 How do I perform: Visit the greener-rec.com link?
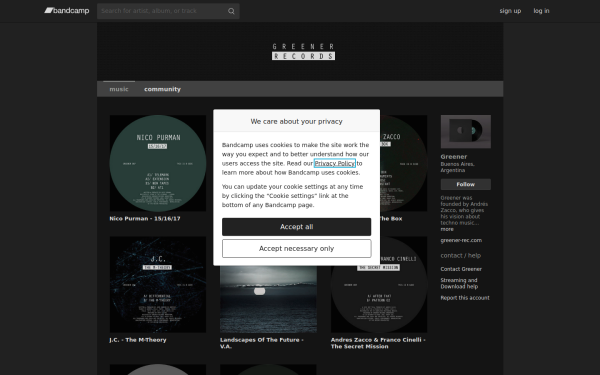coord(461,240)
